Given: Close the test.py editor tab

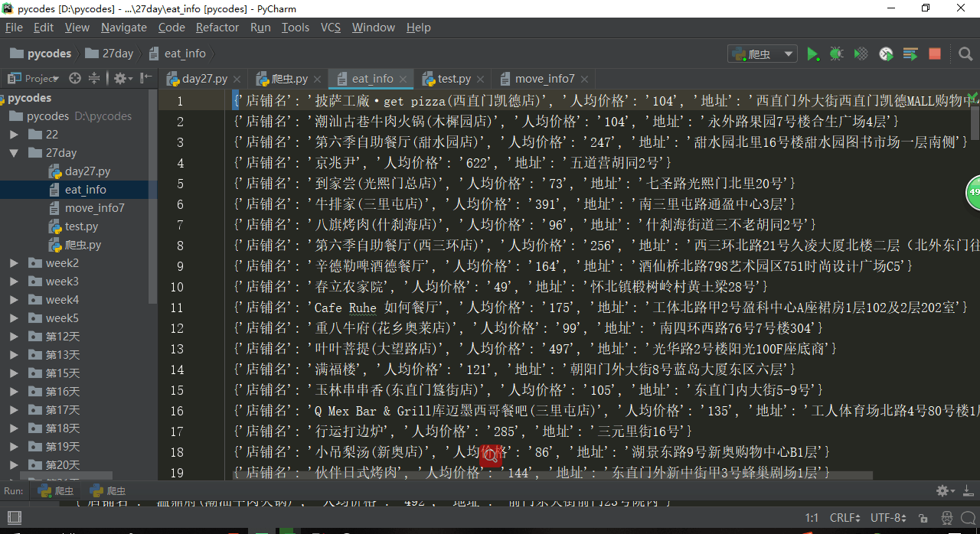Looking at the screenshot, I should tap(481, 79).
